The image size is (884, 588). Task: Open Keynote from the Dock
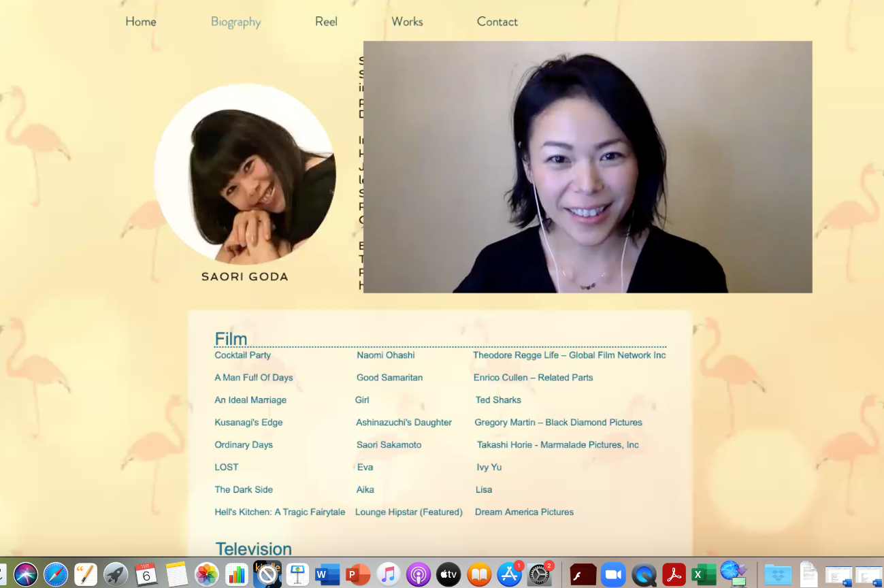297,574
